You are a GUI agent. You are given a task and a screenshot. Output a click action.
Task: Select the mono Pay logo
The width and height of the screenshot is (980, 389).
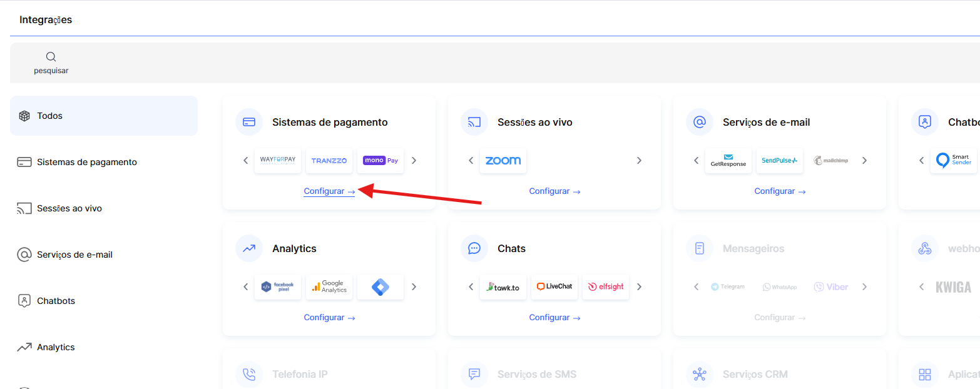point(380,161)
